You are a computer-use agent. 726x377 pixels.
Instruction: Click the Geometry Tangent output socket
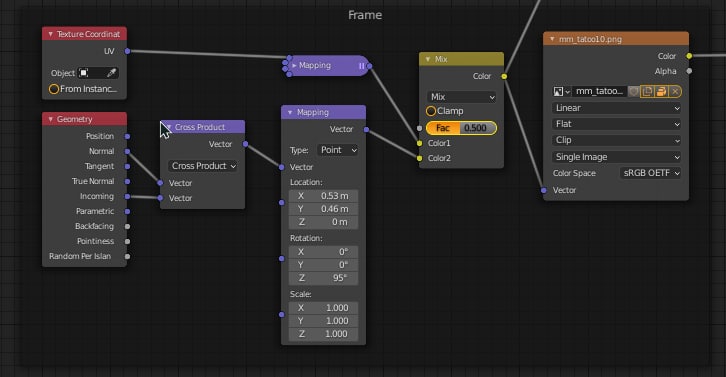127,166
